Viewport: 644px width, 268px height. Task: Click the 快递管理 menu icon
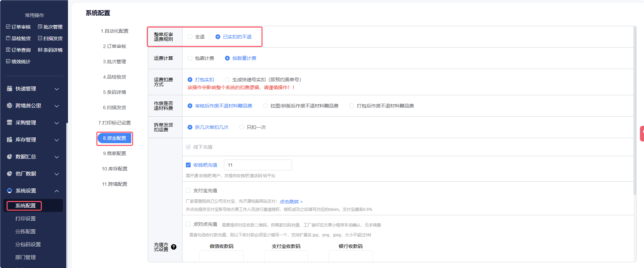coord(10,88)
